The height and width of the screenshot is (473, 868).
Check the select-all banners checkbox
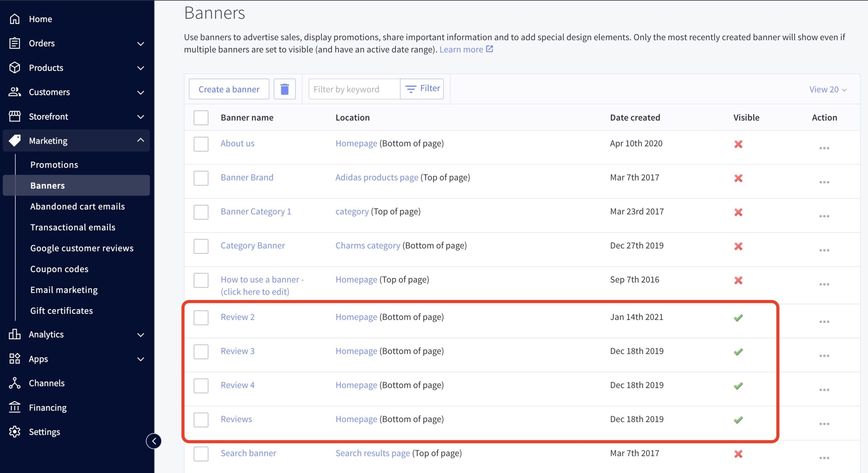click(x=201, y=118)
